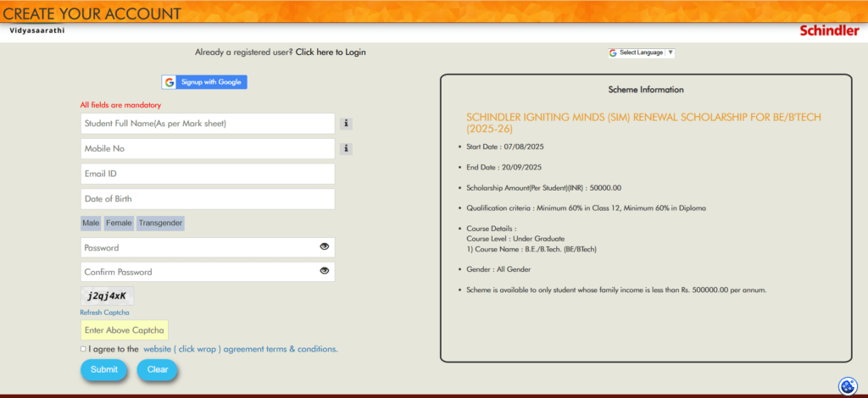Viewport: 868px width, 398px height.
Task: Open the Date of Birth field
Action: 208,199
